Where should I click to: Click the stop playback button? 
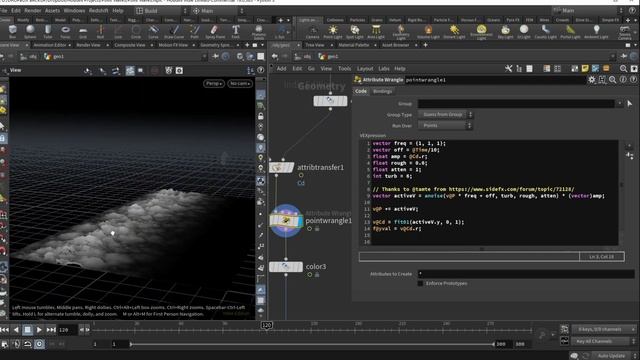[x=28, y=329]
